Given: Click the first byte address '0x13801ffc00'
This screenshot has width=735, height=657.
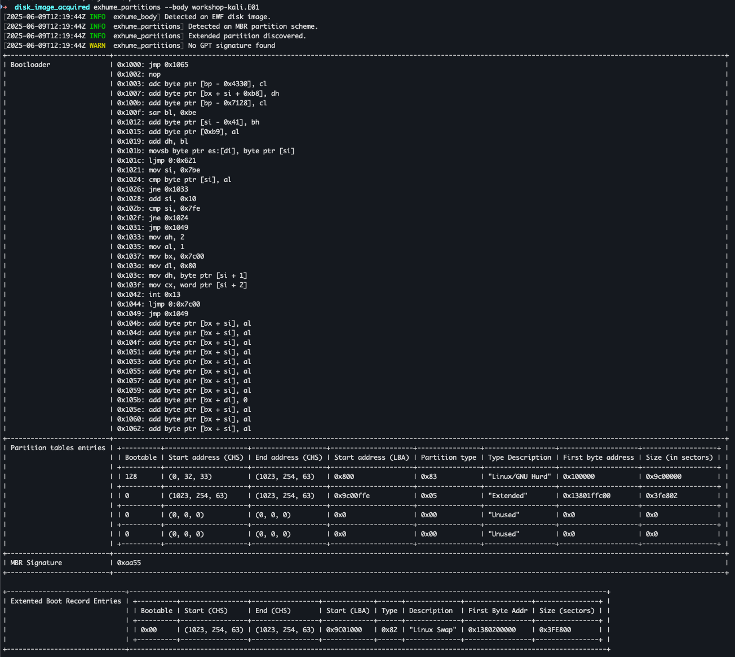Looking at the screenshot, I should coord(587,496).
